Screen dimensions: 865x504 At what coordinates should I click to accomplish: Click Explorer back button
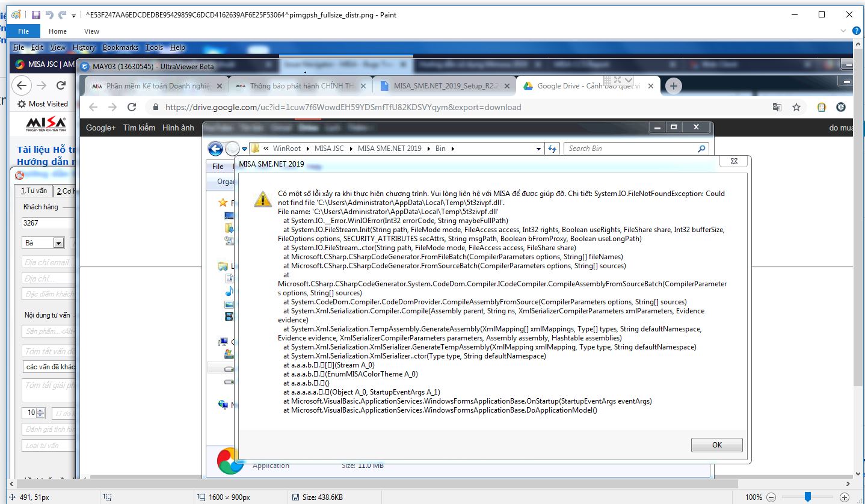[215, 149]
